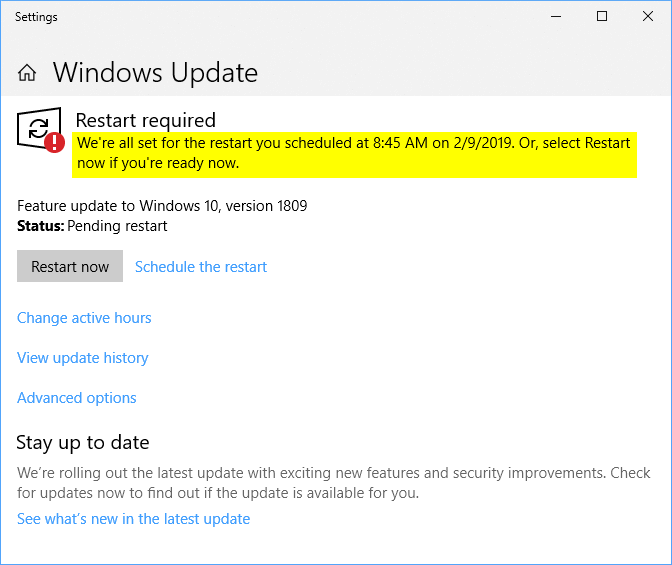
Task: Minimize the Settings window
Action: click(556, 16)
